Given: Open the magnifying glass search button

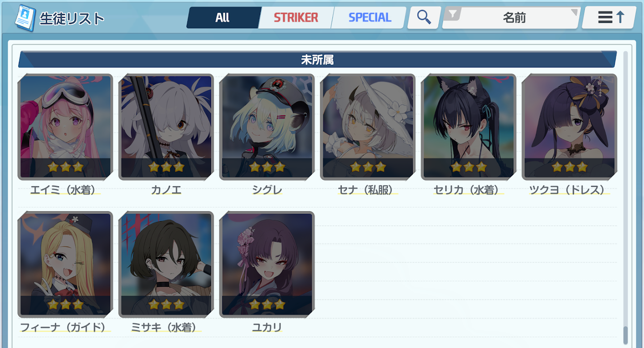Looking at the screenshot, I should [424, 17].
